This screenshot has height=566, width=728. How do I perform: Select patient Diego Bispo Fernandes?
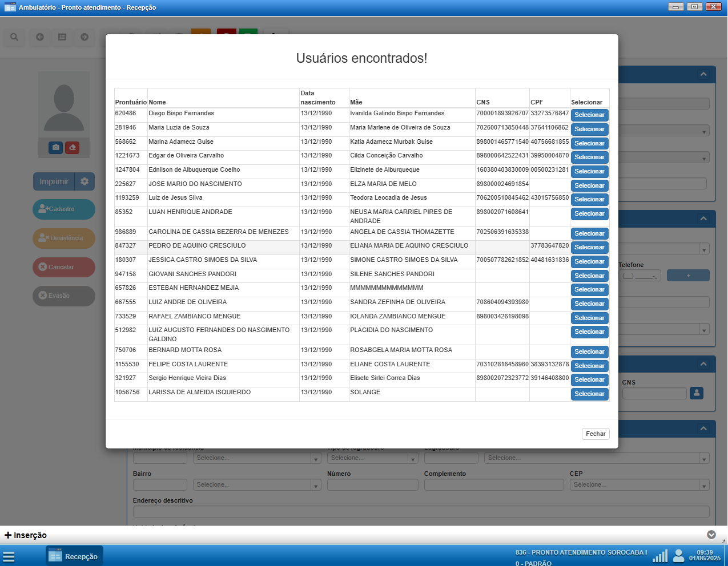[589, 115]
